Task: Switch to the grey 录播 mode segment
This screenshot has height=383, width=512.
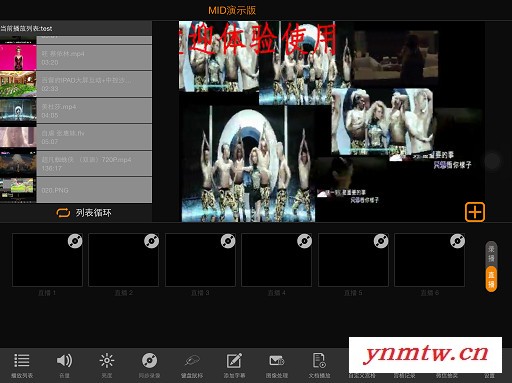Action: [x=491, y=254]
